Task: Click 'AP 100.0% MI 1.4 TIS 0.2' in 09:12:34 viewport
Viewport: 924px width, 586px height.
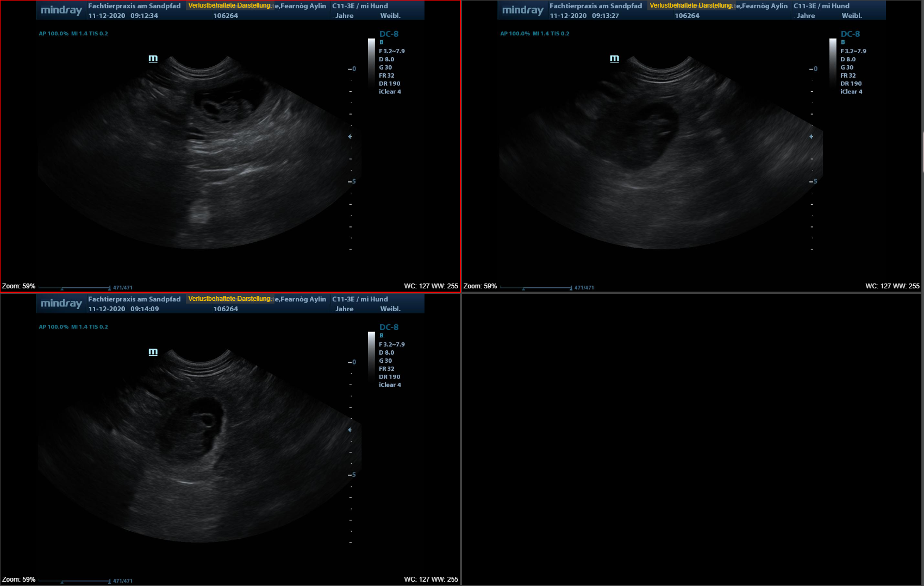Action: [73, 34]
